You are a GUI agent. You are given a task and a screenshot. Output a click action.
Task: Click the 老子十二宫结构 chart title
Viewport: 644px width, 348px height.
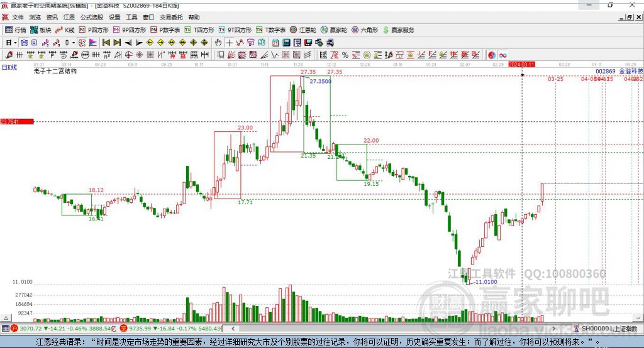55,71
